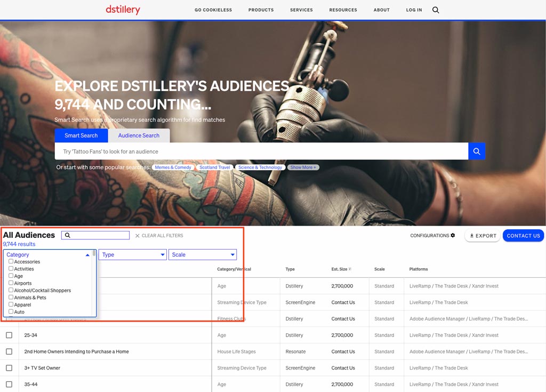Image resolution: width=546 pixels, height=392 pixels.
Task: Click the Tattoo Fans search input field
Action: pos(261,151)
